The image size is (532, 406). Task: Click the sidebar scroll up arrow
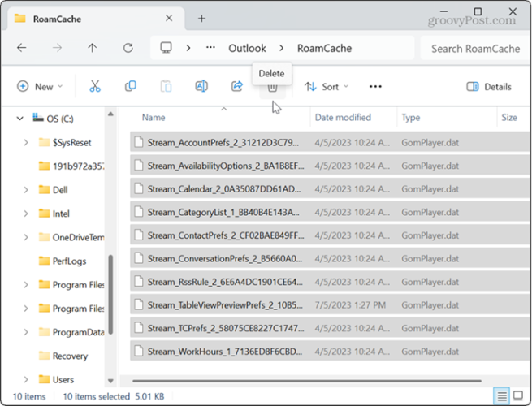click(x=110, y=114)
